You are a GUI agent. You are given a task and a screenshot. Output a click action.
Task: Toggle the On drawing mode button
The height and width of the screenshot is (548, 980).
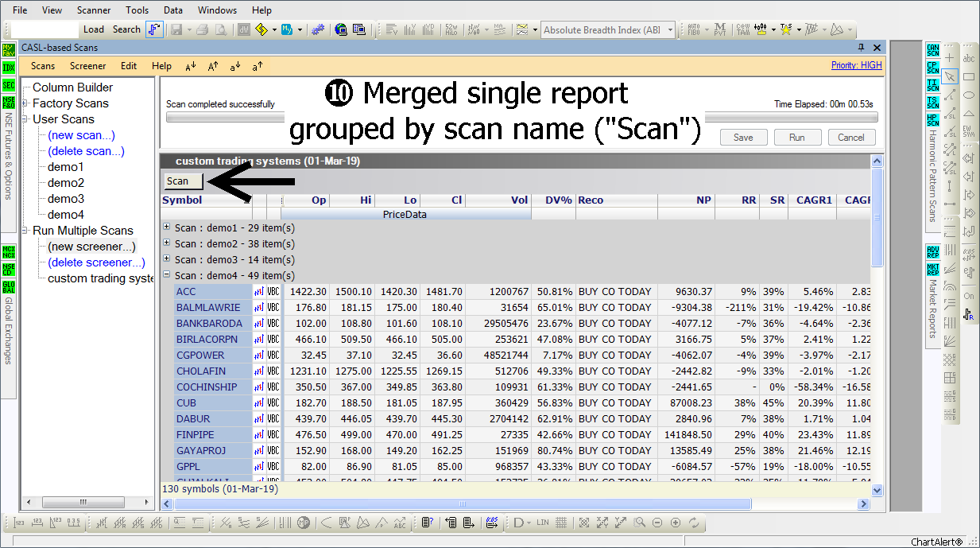point(969,296)
